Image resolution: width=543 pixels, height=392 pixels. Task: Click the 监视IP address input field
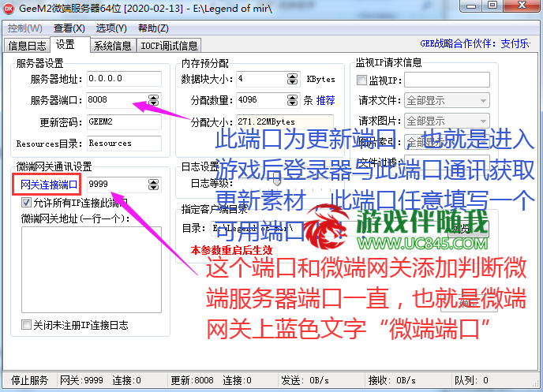tap(447, 80)
